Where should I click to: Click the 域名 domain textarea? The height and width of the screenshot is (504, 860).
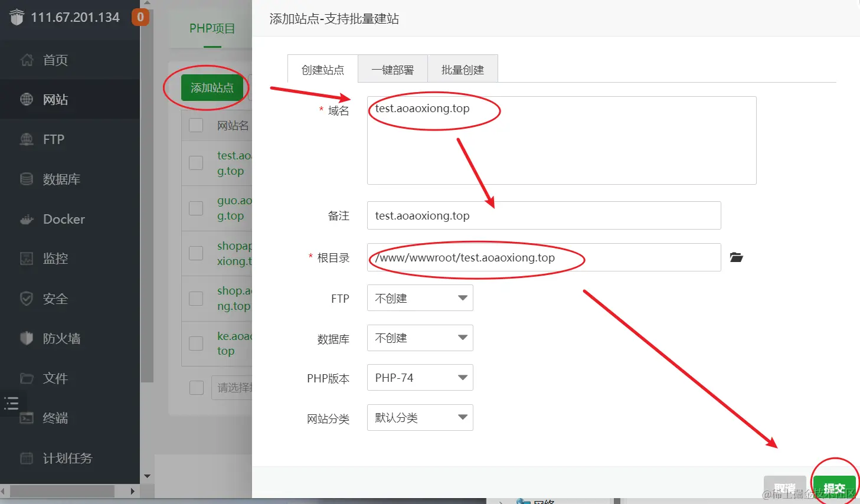point(562,140)
